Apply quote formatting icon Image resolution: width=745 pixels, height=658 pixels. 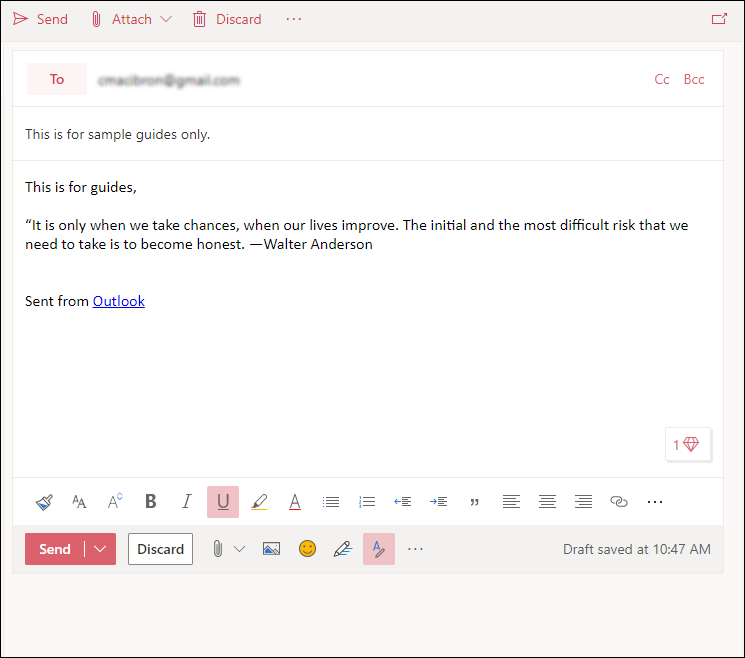click(474, 502)
